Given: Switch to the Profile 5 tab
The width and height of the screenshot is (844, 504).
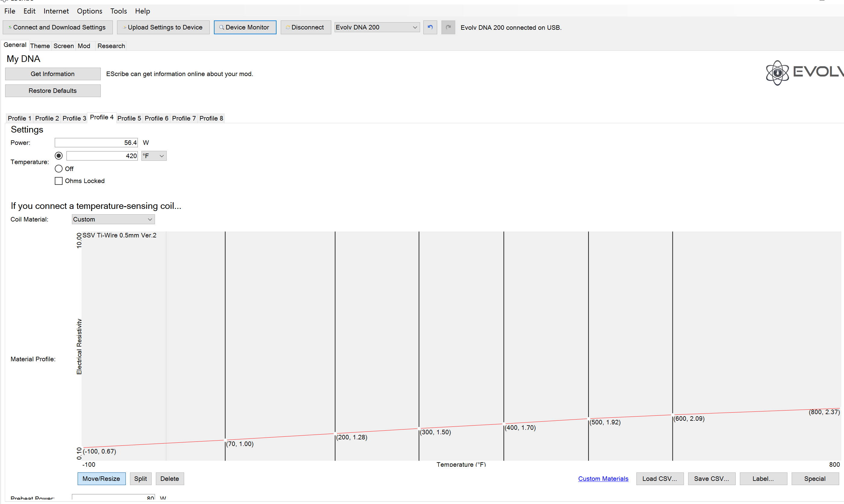Looking at the screenshot, I should coord(129,118).
